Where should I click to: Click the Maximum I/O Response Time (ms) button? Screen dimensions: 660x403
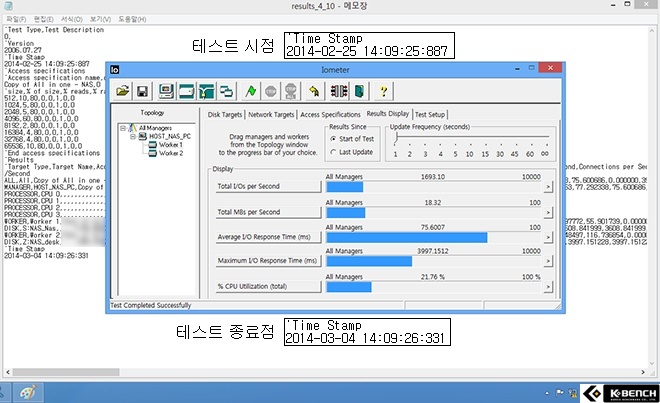click(x=268, y=261)
